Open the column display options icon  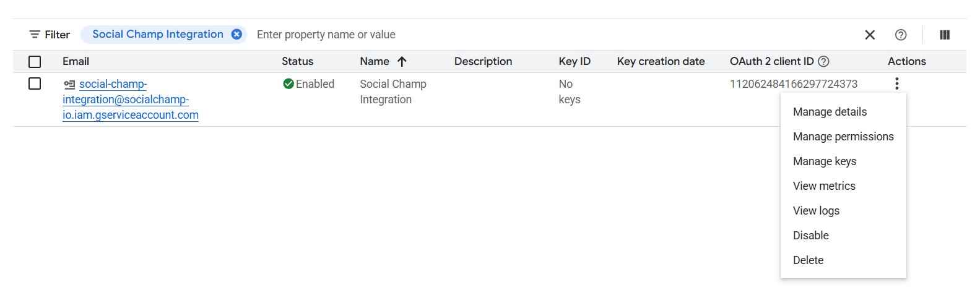[945, 35]
